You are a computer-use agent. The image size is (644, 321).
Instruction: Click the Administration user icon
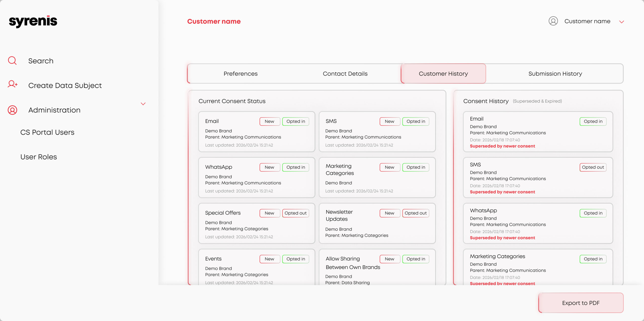pos(12,110)
